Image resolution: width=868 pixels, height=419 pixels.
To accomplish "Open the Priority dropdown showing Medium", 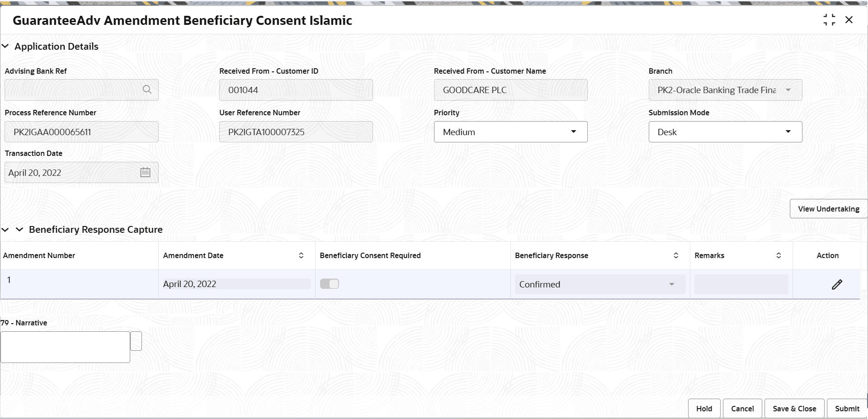I will [510, 132].
